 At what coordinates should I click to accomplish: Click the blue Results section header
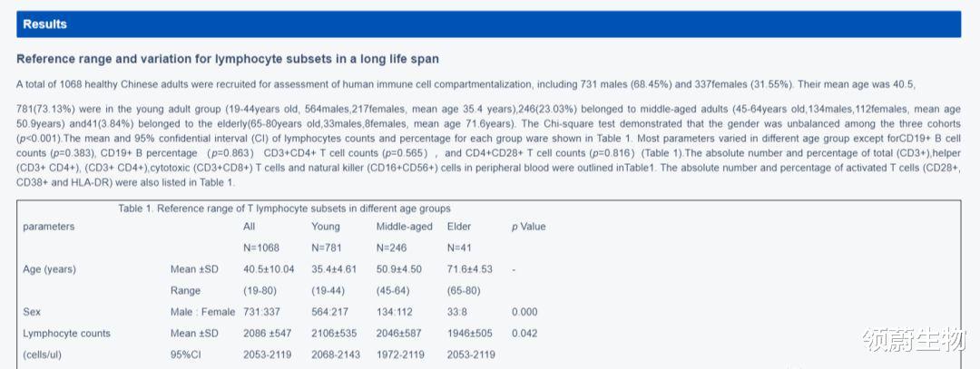pyautogui.click(x=488, y=24)
